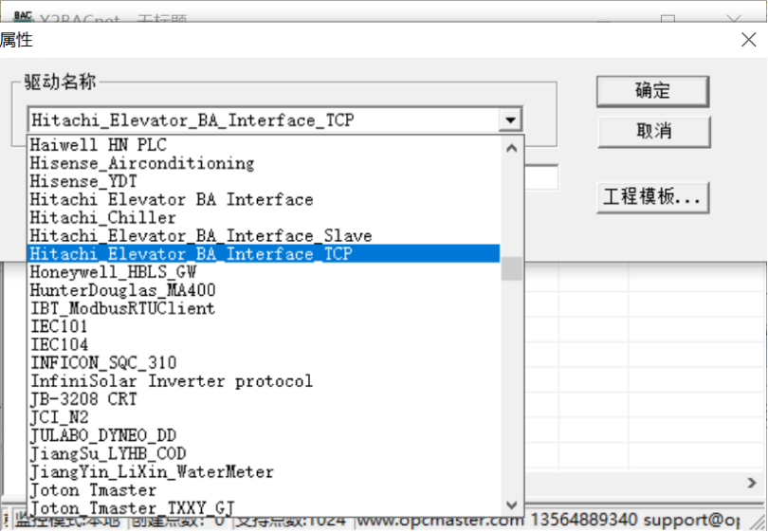768x532 pixels.
Task: Pick JiangYin_LiXin_WaterMeter entry
Action: click(264, 471)
